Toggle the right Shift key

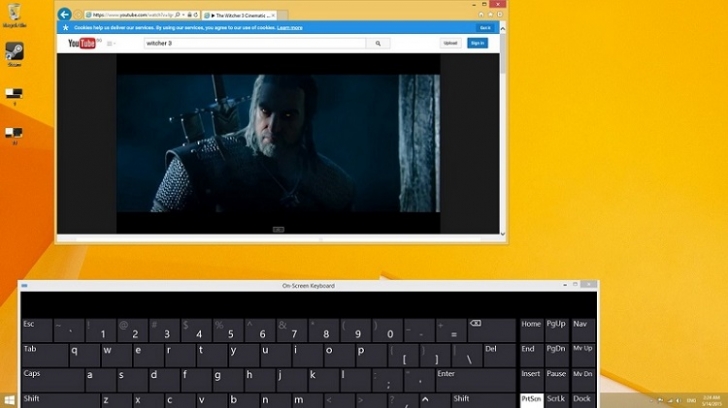pyautogui.click(x=483, y=401)
